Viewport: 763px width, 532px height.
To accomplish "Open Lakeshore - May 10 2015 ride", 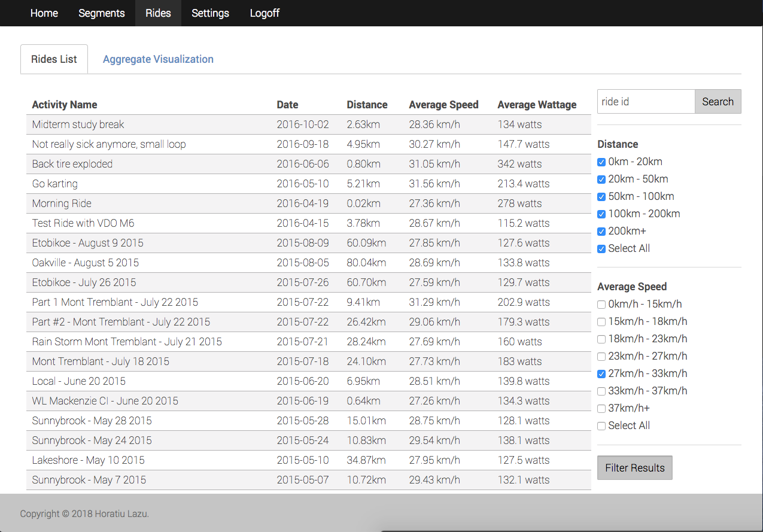I will click(x=309, y=460).
